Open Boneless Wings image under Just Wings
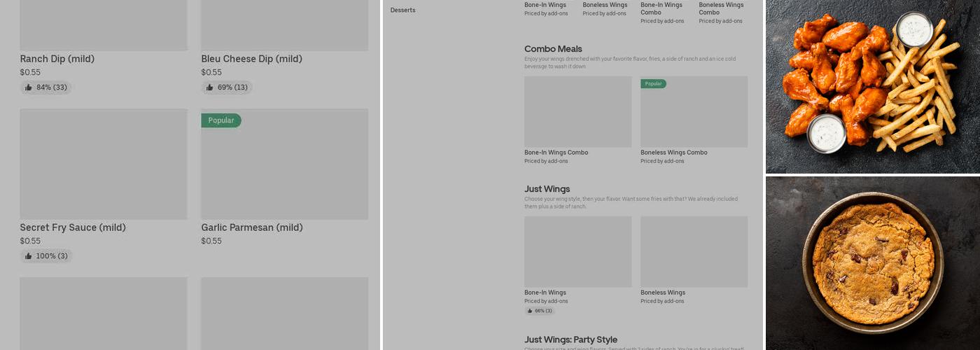This screenshot has height=350, width=980. point(694,251)
